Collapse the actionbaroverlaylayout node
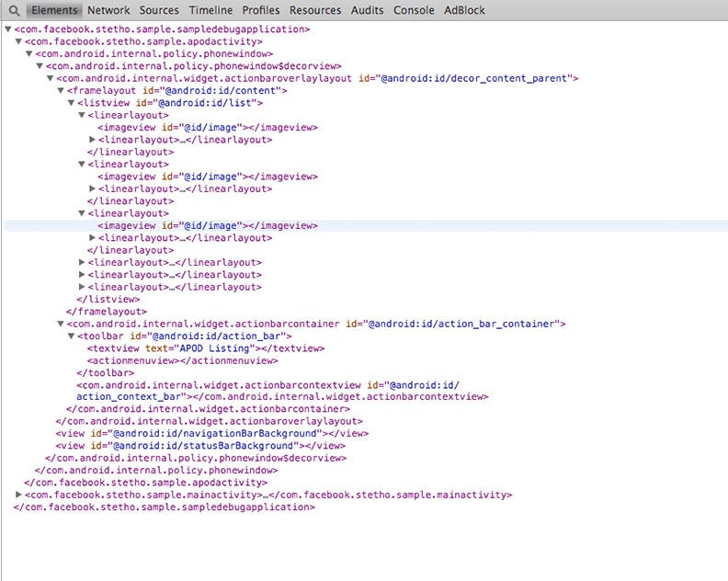The width and height of the screenshot is (728, 581). pyautogui.click(x=51, y=78)
